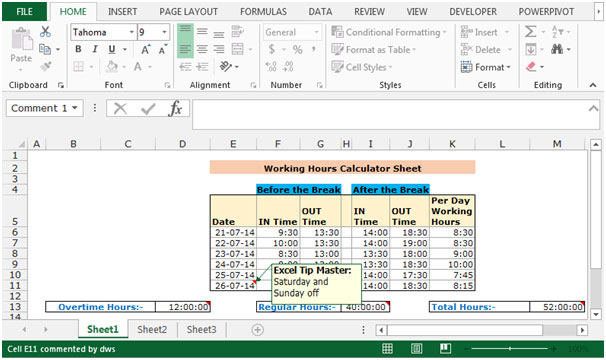
Task: Collapse the ribbon with the chevron
Action: pos(593,85)
